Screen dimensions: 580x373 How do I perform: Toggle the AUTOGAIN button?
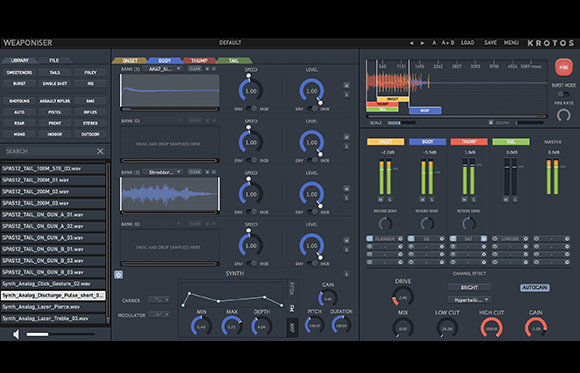point(535,288)
